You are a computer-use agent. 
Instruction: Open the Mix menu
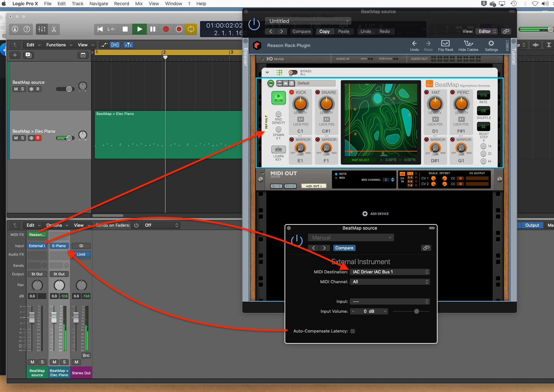[x=139, y=4]
